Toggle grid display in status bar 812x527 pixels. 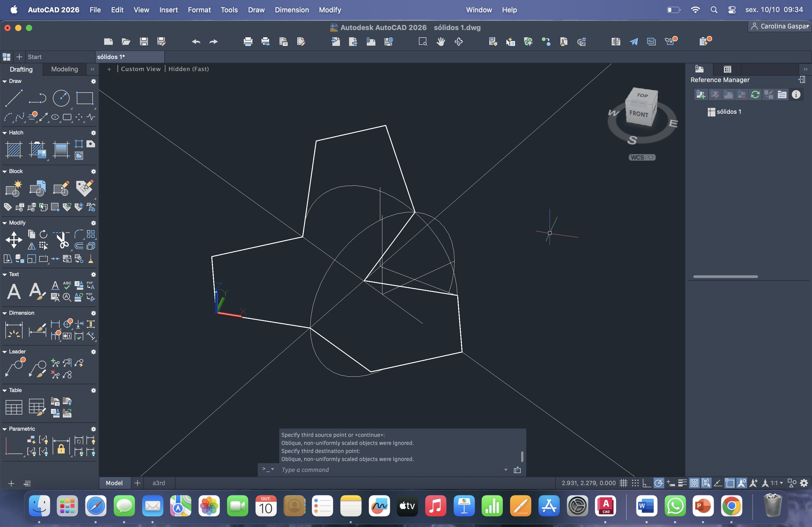(623, 483)
